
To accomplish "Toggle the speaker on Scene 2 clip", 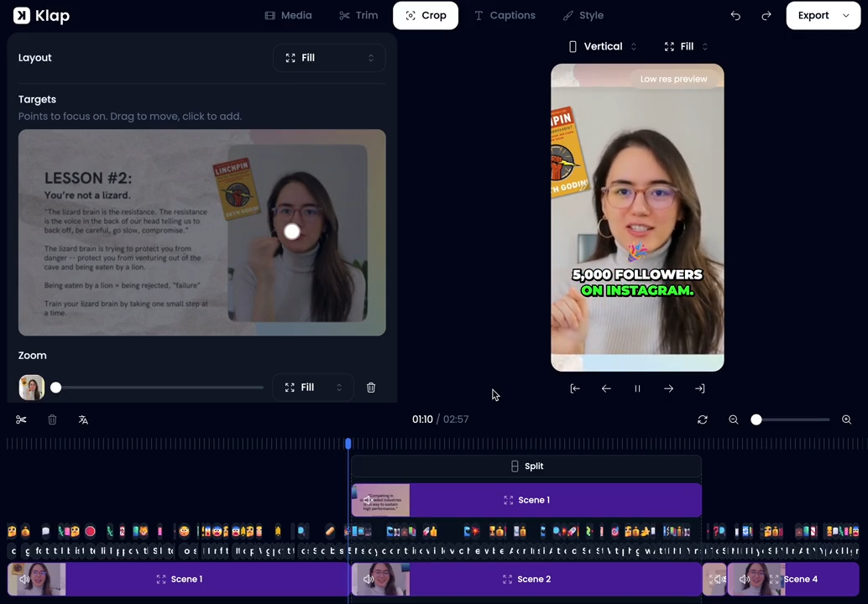I will (368, 579).
